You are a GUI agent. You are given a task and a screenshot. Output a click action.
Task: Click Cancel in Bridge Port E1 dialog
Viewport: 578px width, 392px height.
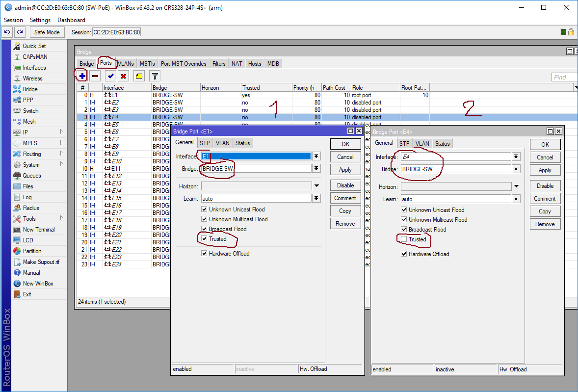pos(345,157)
